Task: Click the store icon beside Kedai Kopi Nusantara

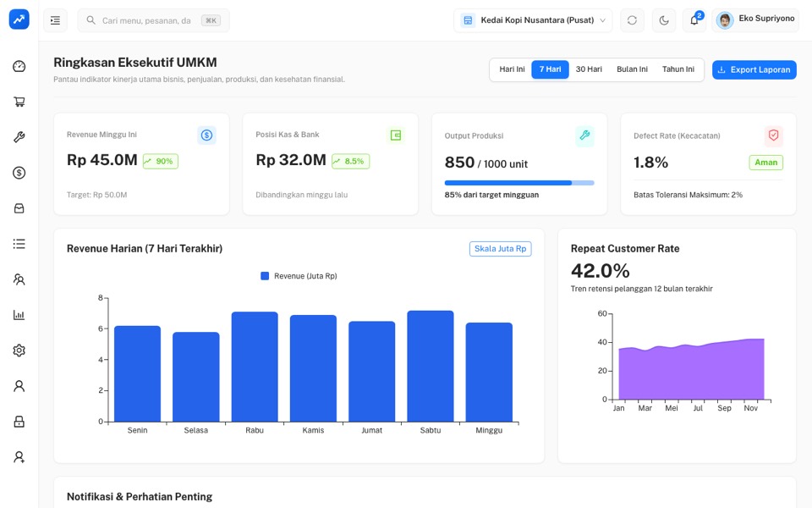Action: click(x=468, y=20)
